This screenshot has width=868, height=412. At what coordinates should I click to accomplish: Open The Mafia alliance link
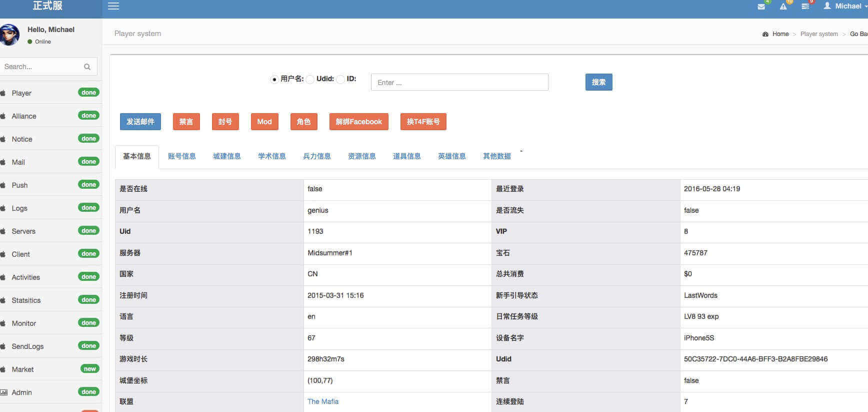click(x=322, y=401)
